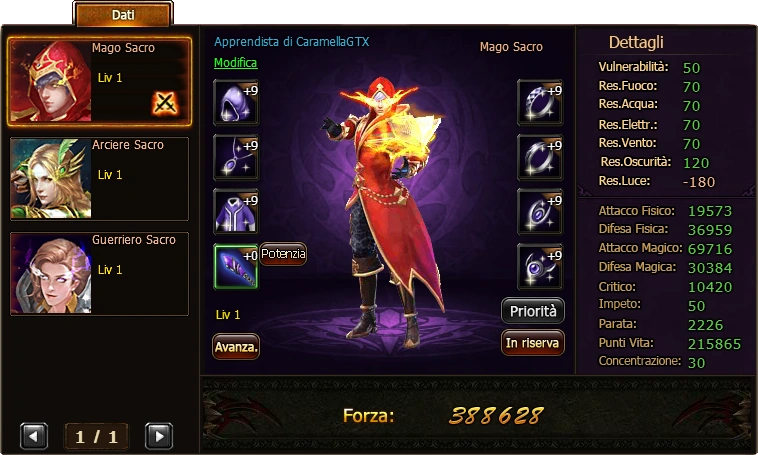
Task: Select the Guerriero Sacro hero card
Action: tap(100, 274)
